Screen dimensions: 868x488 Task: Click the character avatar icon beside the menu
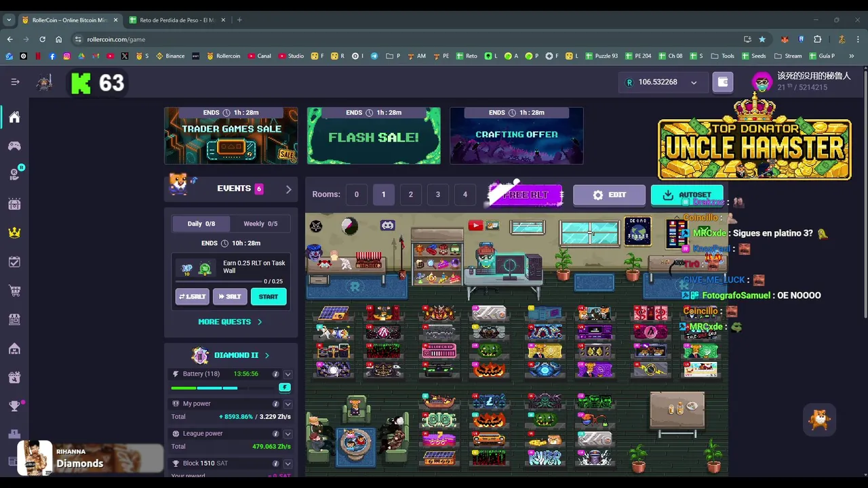(x=45, y=82)
